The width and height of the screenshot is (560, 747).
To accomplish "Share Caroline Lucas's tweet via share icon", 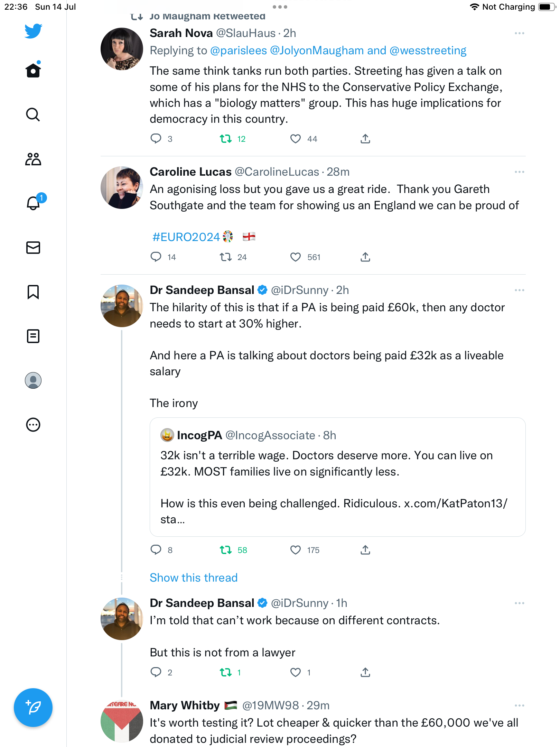I will (x=365, y=257).
